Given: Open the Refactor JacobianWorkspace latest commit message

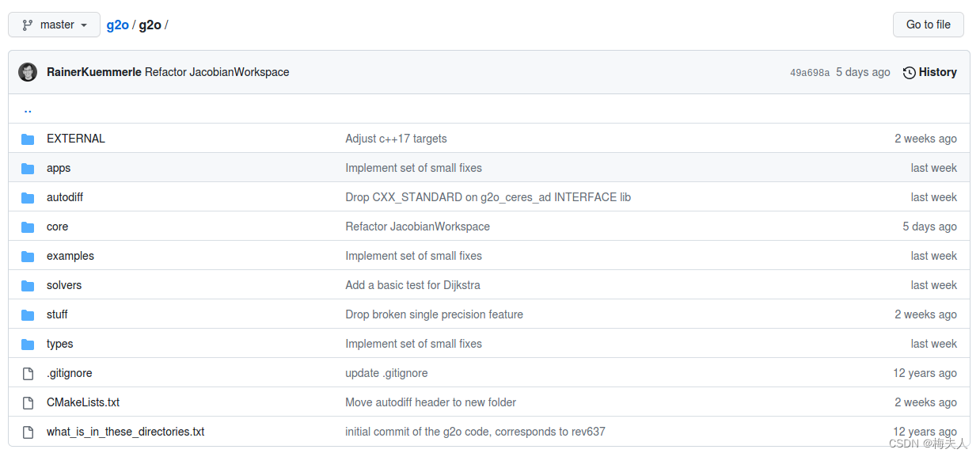Looking at the screenshot, I should 217,72.
